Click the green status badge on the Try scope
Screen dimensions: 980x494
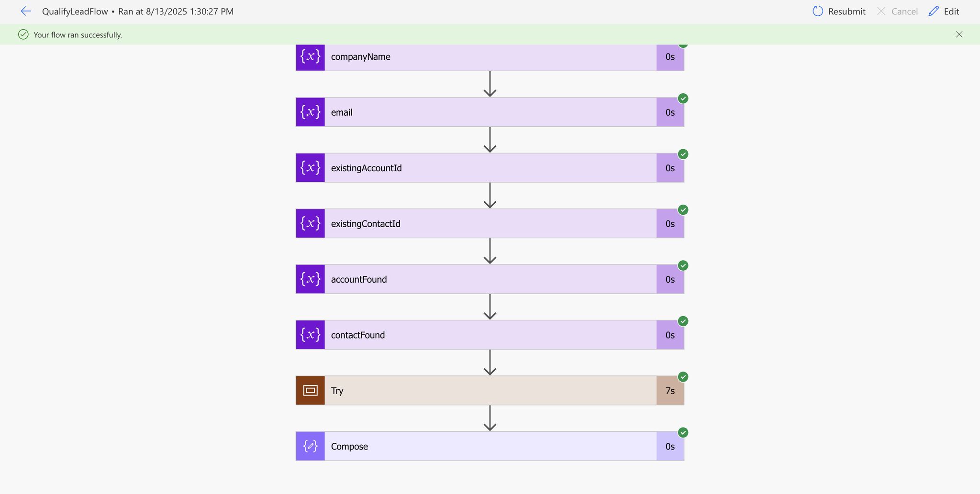coord(683,376)
